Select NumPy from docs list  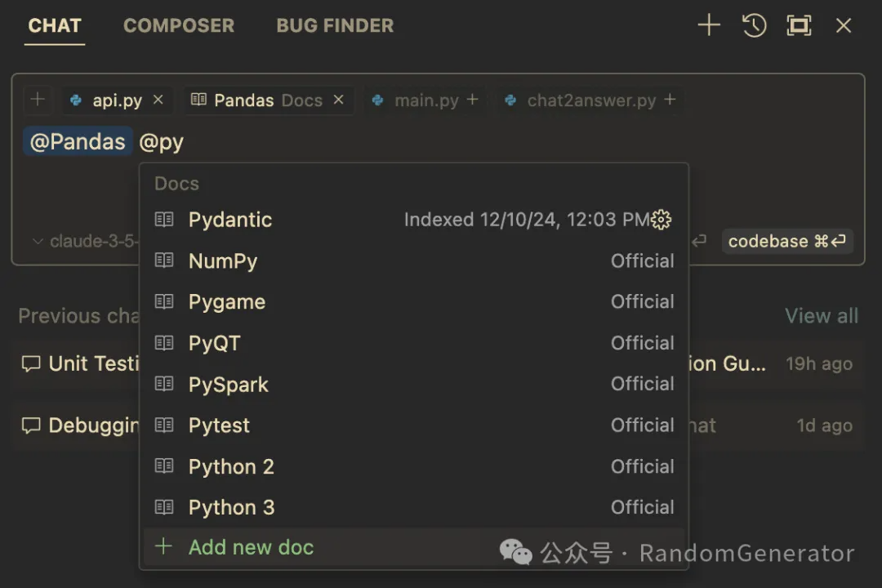coord(223,261)
